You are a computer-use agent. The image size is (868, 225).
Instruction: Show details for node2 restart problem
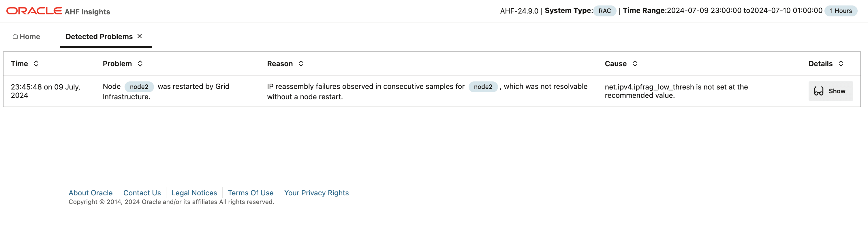831,91
